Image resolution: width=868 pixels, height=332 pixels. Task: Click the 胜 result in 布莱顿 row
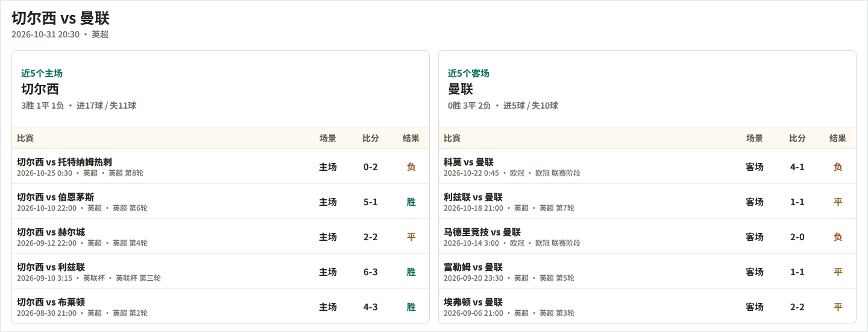[x=411, y=307]
